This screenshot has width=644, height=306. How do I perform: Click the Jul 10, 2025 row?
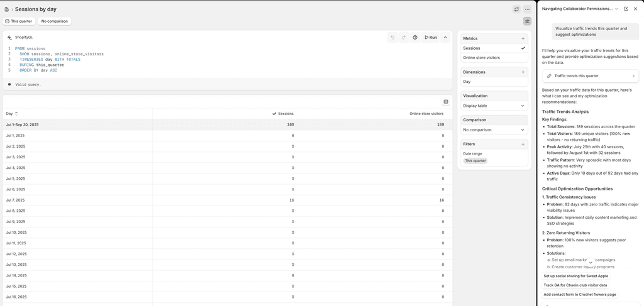(228, 232)
